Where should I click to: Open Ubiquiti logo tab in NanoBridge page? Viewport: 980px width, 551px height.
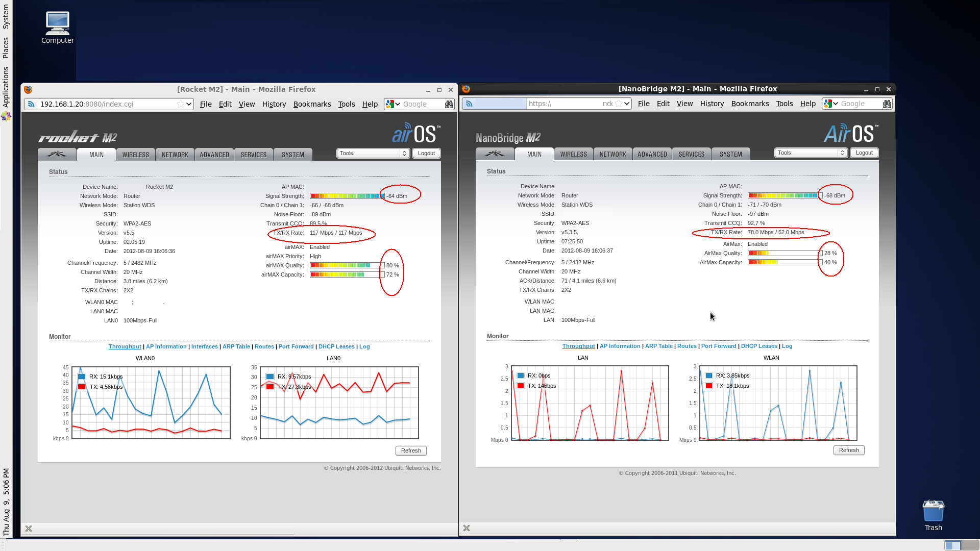(x=495, y=154)
